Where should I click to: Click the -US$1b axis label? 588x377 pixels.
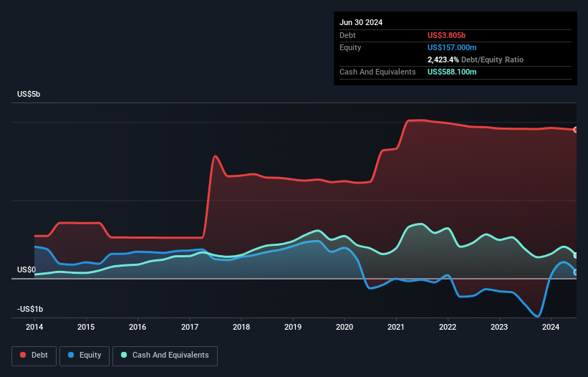[30, 309]
